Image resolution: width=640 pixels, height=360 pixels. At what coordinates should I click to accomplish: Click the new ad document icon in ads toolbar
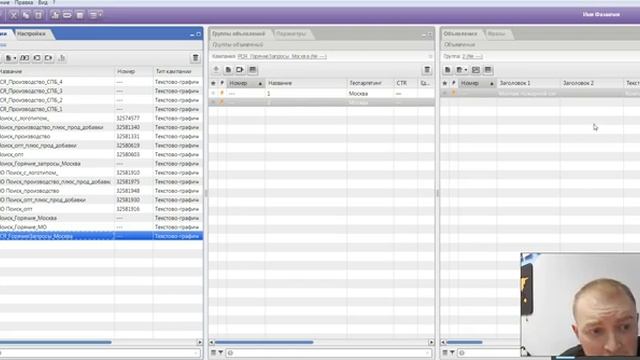coord(448,70)
